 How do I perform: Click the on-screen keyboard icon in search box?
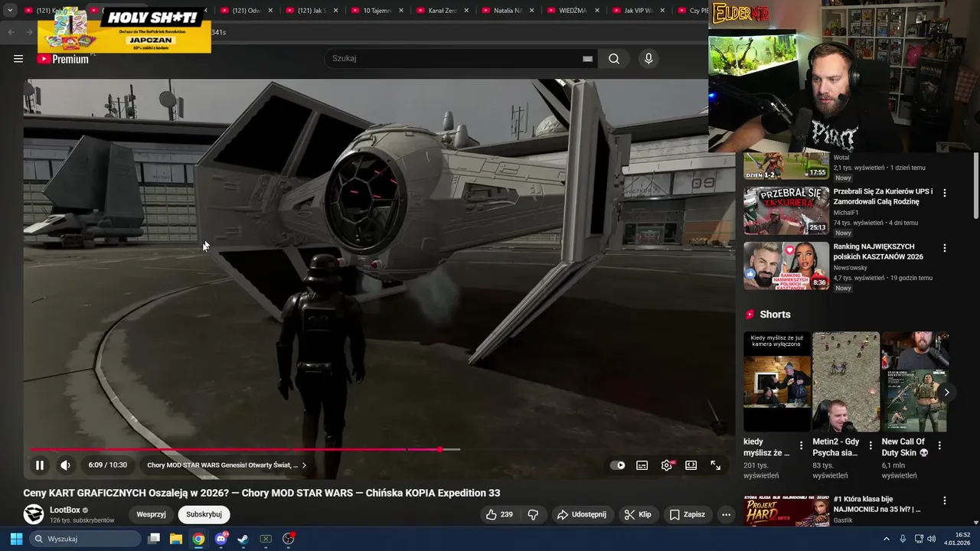tap(587, 59)
